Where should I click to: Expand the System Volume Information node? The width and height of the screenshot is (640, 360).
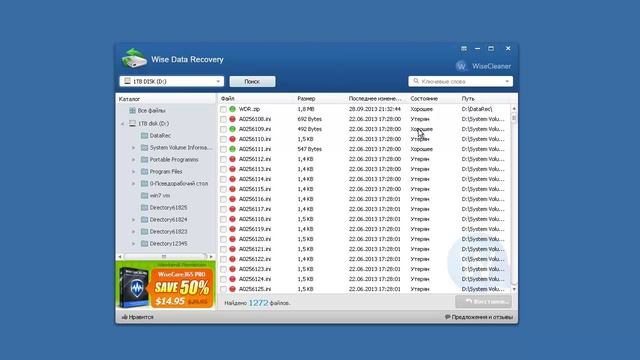pyautogui.click(x=133, y=148)
